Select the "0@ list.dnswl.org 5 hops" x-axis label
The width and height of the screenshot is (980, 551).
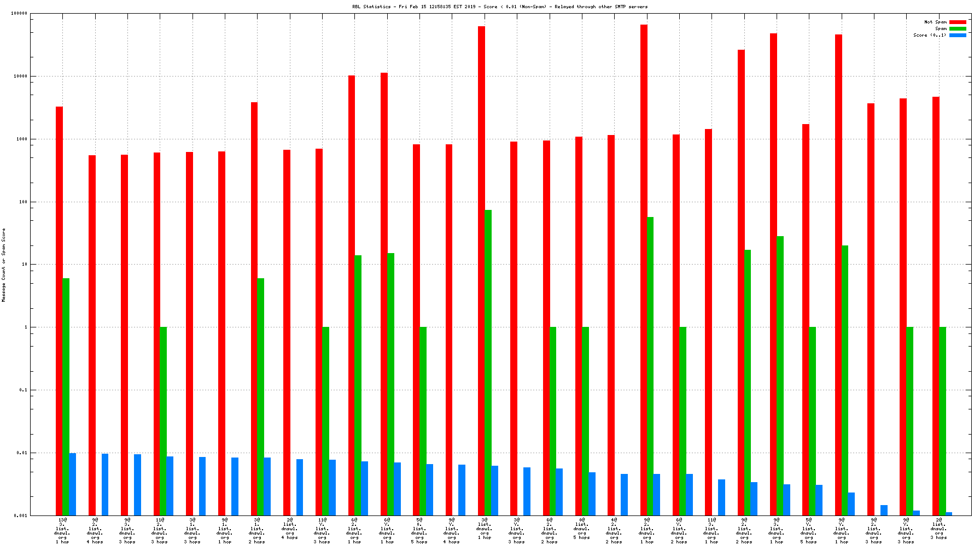582,528
